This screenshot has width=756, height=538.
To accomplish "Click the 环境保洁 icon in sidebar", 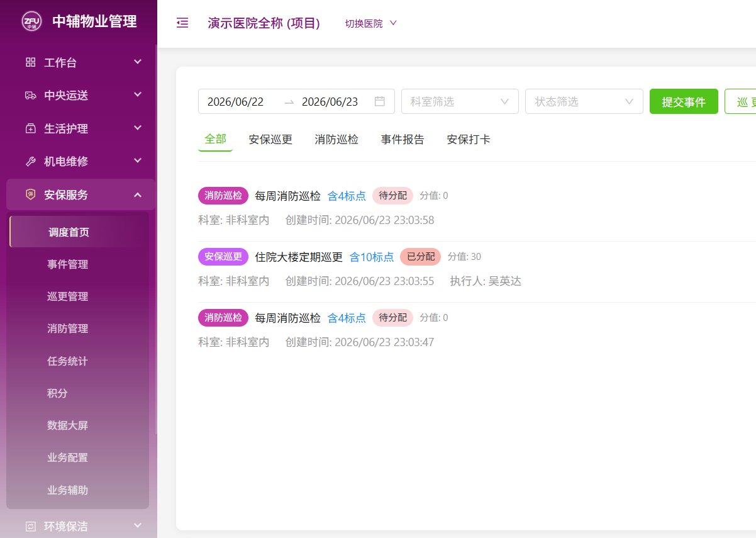I will click(30, 526).
